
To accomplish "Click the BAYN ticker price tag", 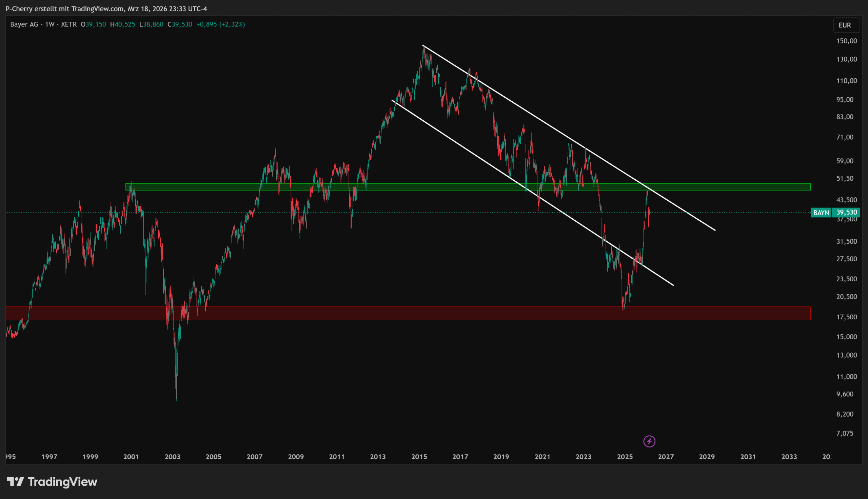I will tap(821, 213).
